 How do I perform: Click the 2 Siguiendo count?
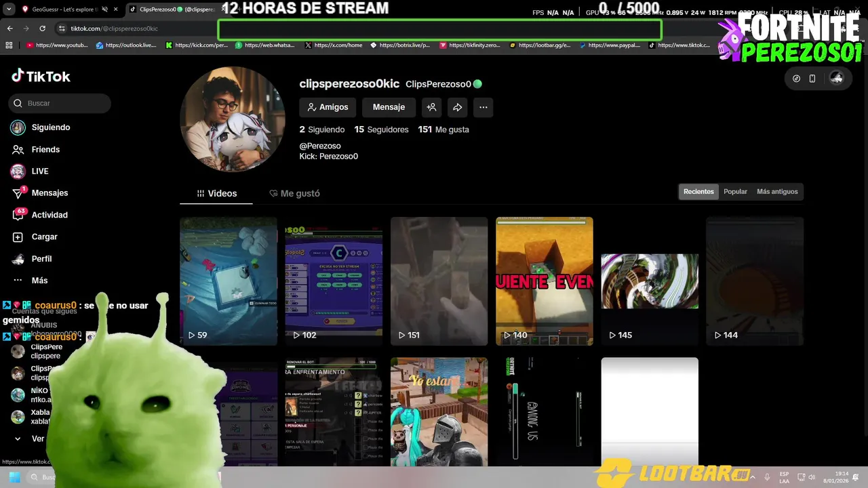point(323,129)
